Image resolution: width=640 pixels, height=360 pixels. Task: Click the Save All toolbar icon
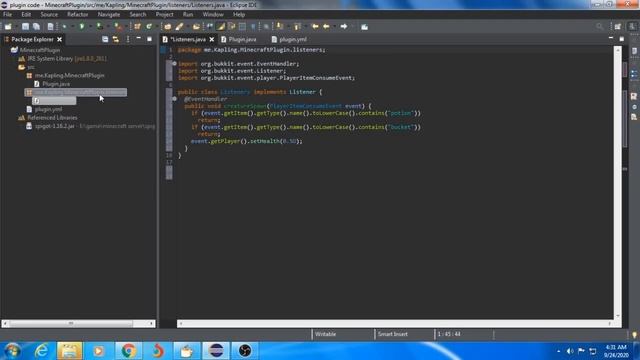36,27
